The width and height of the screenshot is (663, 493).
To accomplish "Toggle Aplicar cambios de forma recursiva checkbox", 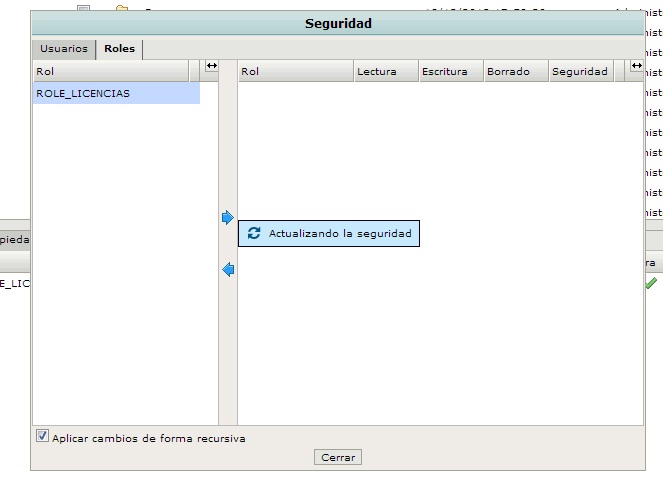I will click(x=42, y=436).
